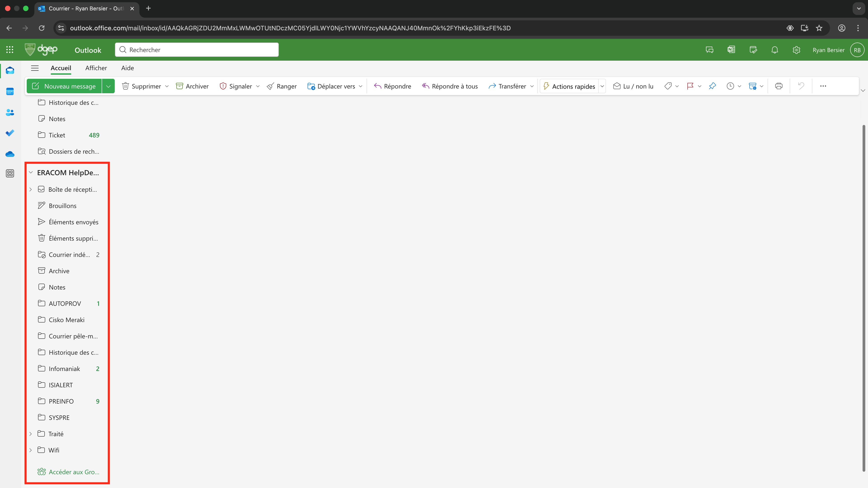Screen dimensions: 868x488
Task: Open the settings gear in header
Action: click(x=796, y=50)
